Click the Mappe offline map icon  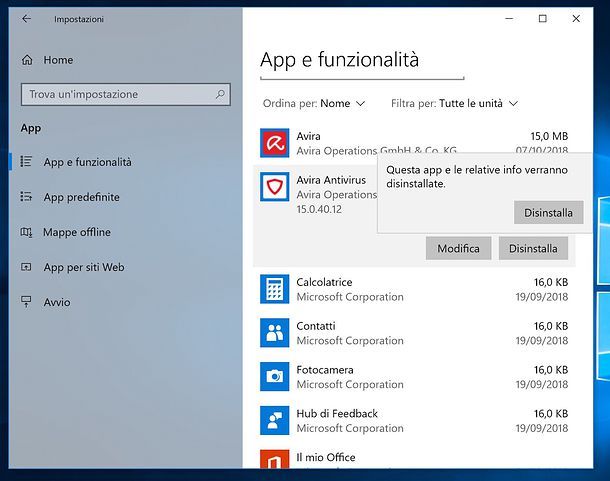[x=26, y=232]
